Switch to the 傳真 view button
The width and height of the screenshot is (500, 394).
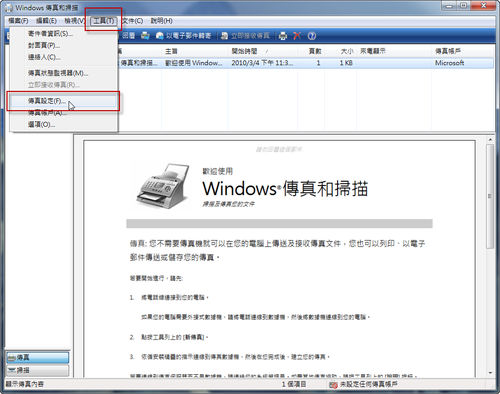pyautogui.click(x=37, y=358)
